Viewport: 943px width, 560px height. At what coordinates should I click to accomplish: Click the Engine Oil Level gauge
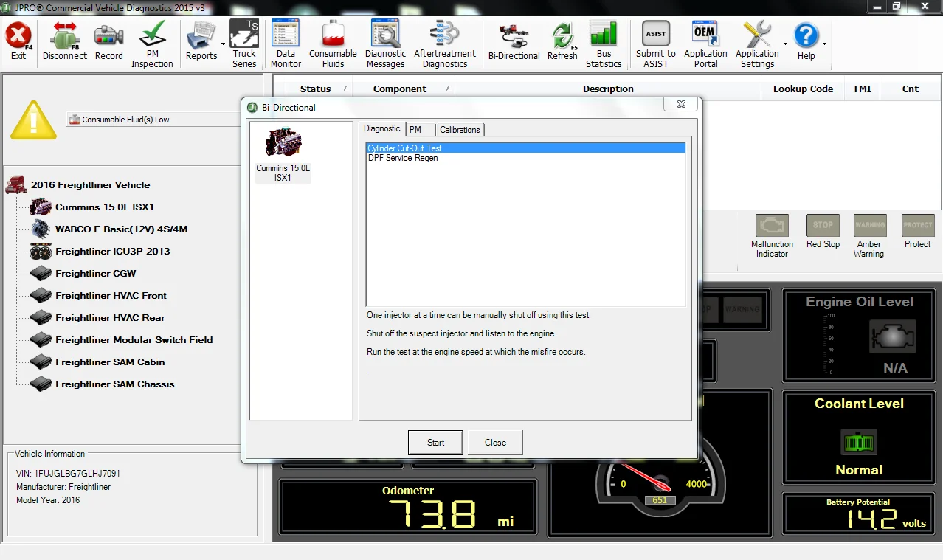pyautogui.click(x=859, y=335)
